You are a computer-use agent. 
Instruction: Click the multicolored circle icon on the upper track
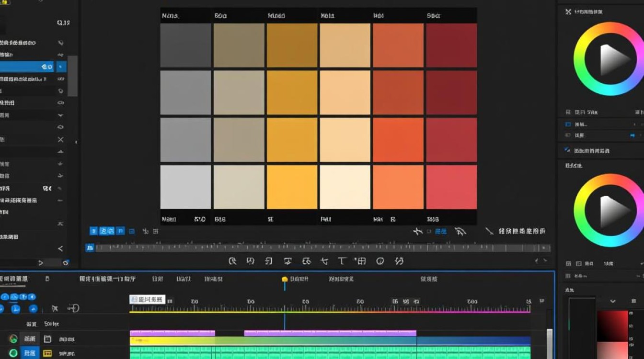tap(13, 339)
